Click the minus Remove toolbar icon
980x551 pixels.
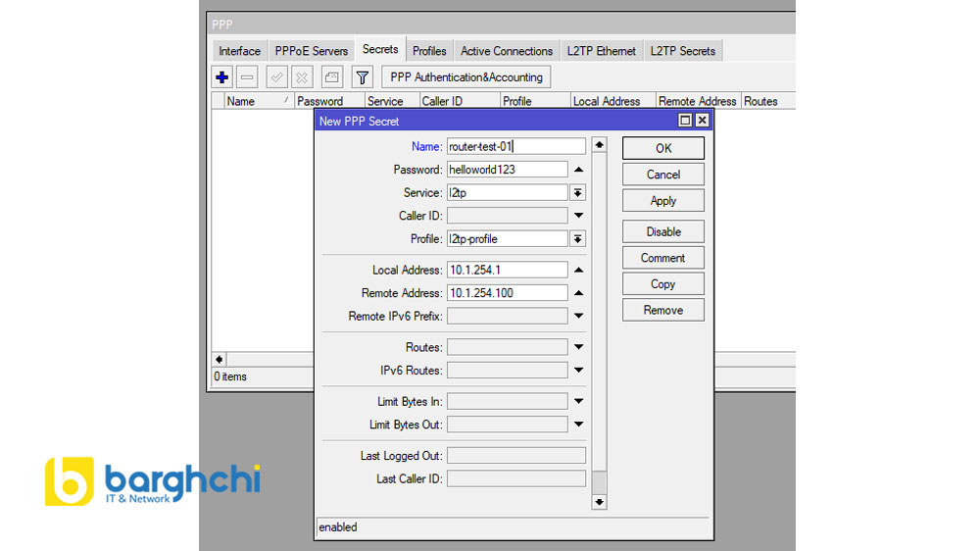pos(248,77)
